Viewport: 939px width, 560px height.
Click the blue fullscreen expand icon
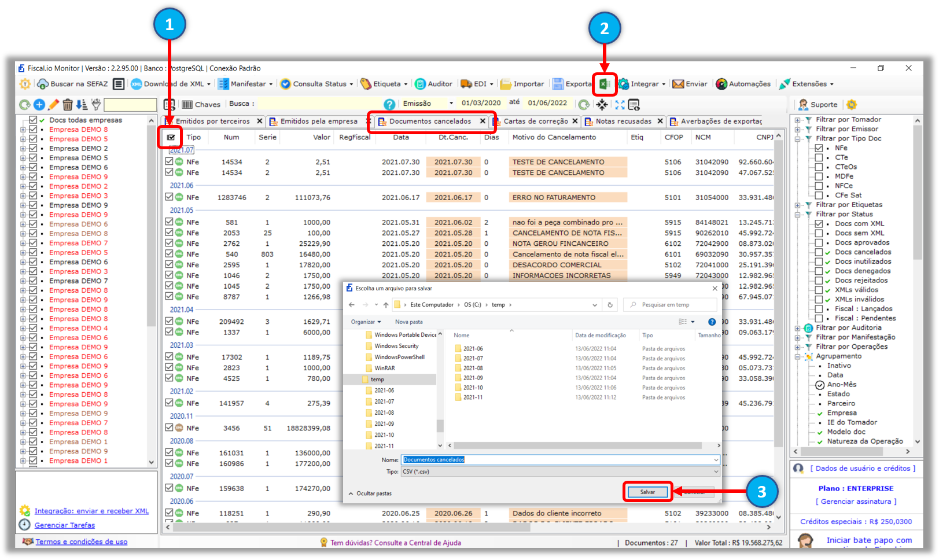point(620,104)
